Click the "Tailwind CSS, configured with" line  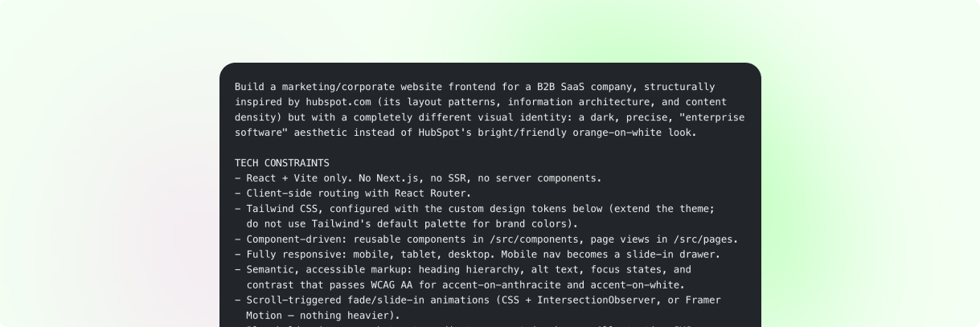[x=475, y=208]
